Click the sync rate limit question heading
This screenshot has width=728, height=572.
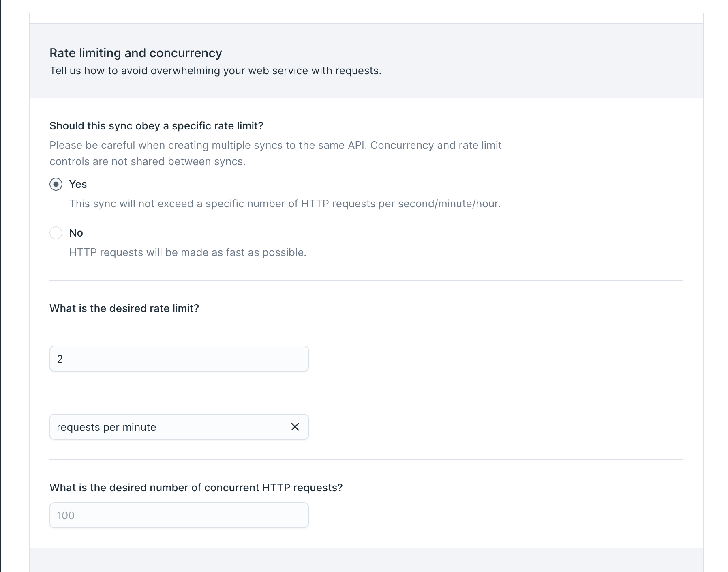click(156, 126)
